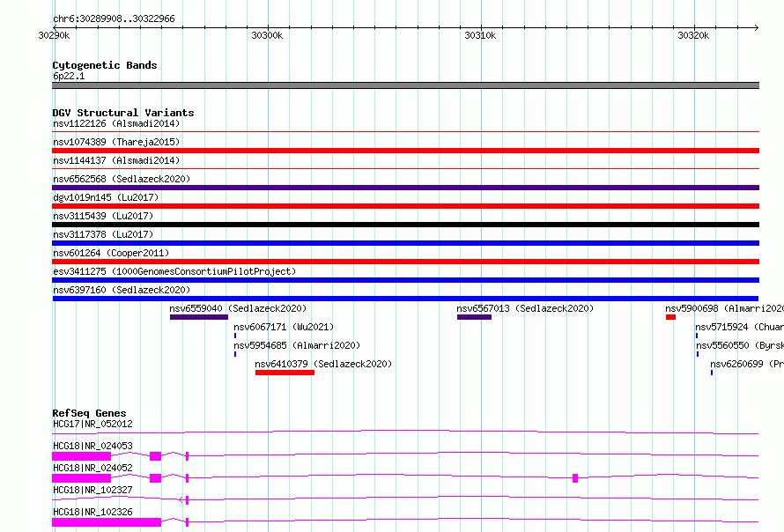784x532 pixels.
Task: Click the chr6:30289908..30322966 region label
Action: tap(114, 19)
